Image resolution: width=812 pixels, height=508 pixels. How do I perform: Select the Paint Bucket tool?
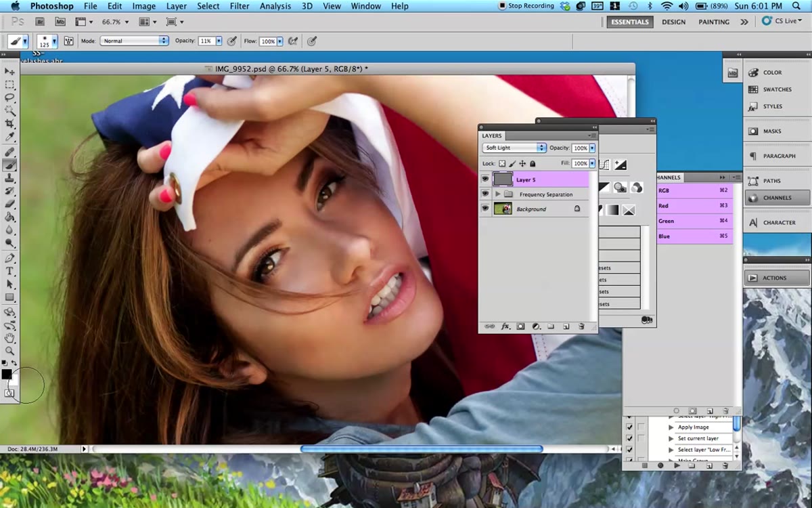(x=9, y=217)
